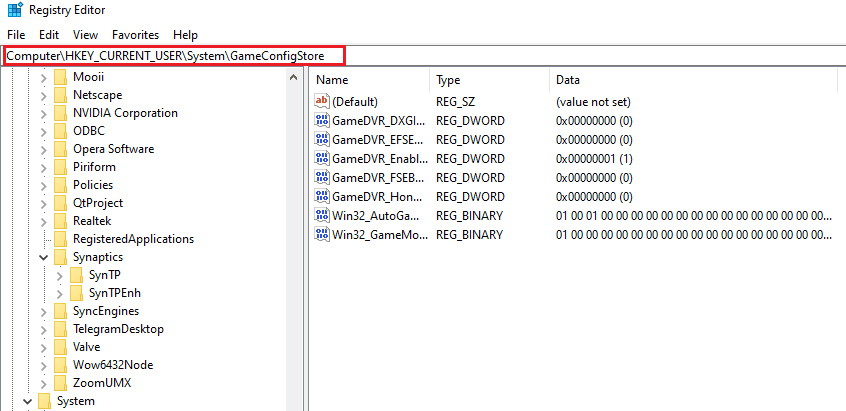Expand the NVIDIA Corporation key

pos(44,113)
